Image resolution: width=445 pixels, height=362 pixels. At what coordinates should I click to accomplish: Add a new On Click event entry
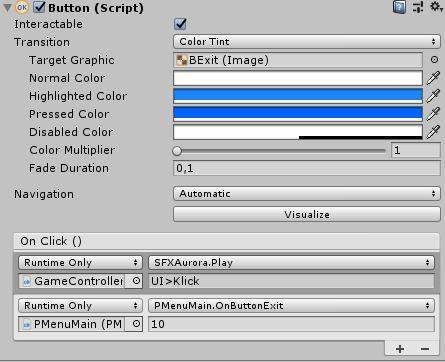click(400, 349)
